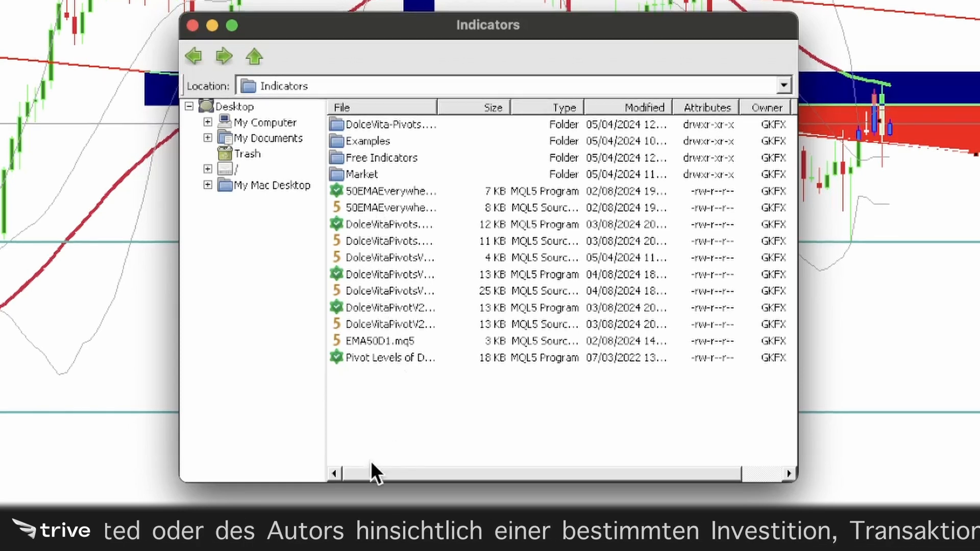The width and height of the screenshot is (980, 551).
Task: Expand the My Mac Desktop tree item
Action: [x=207, y=185]
